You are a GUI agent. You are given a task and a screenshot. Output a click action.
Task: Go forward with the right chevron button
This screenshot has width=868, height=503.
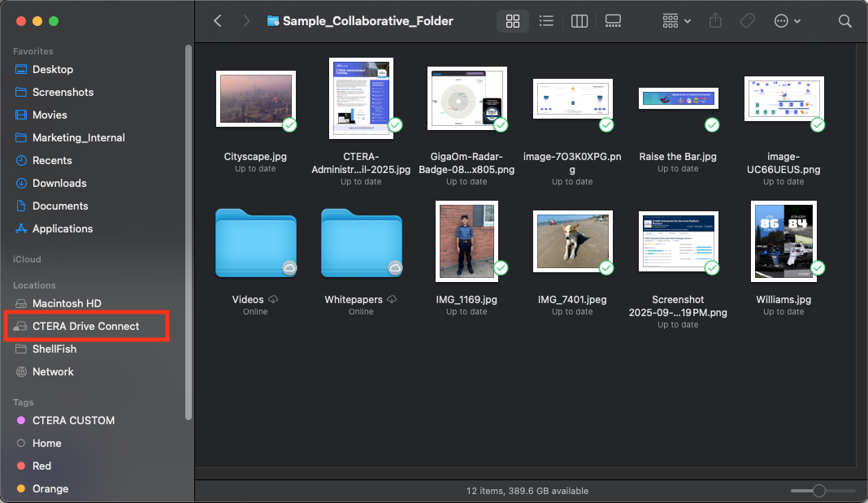[246, 21]
